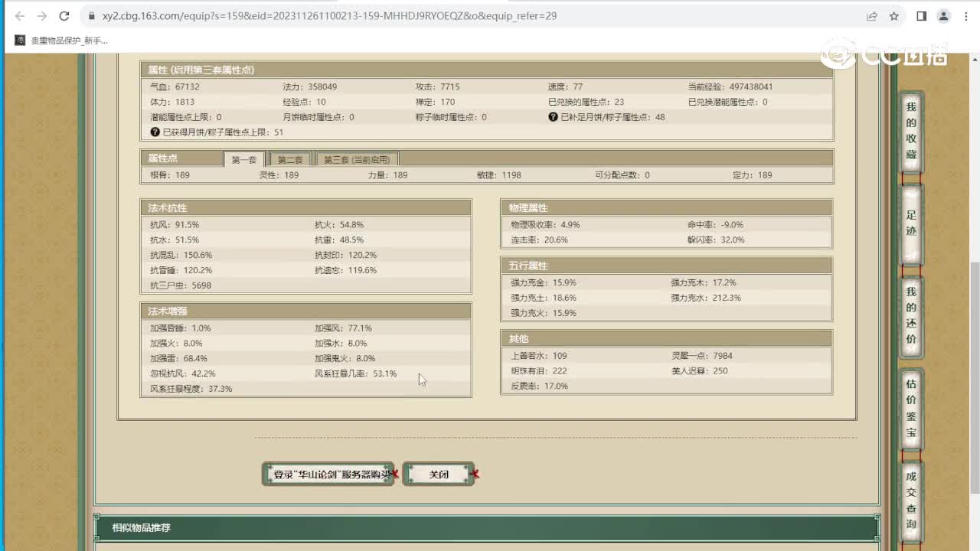Click the 法术抗性 section header

point(306,208)
